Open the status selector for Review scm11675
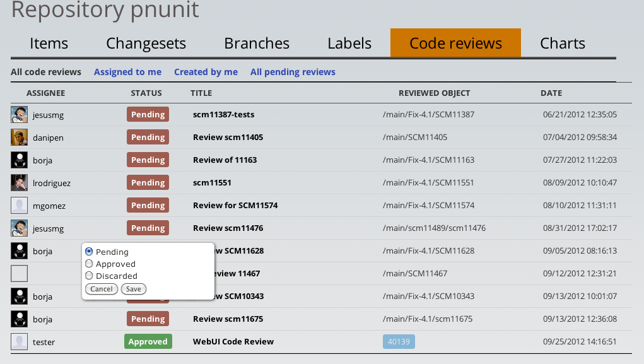 [x=148, y=319]
